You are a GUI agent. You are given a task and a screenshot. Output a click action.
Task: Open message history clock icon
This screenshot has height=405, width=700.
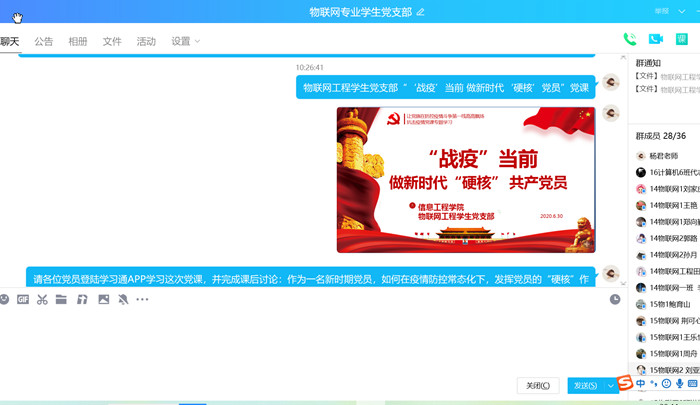[616, 299]
